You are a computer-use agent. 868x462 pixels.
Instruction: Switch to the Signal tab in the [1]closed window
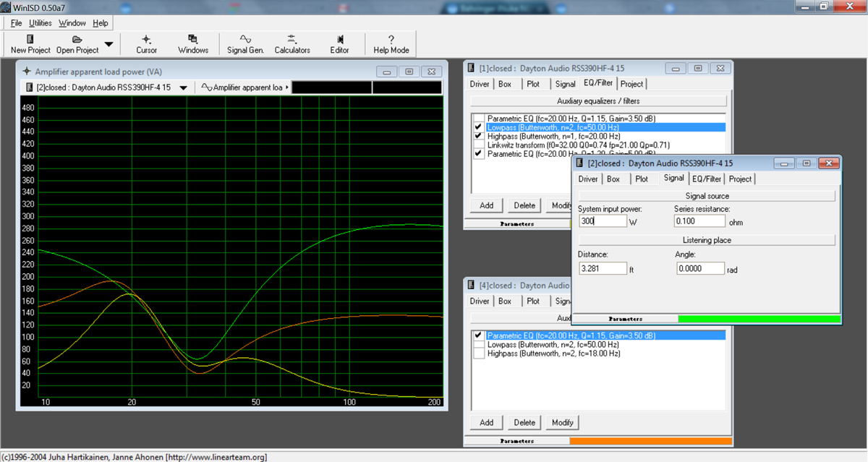pyautogui.click(x=565, y=84)
